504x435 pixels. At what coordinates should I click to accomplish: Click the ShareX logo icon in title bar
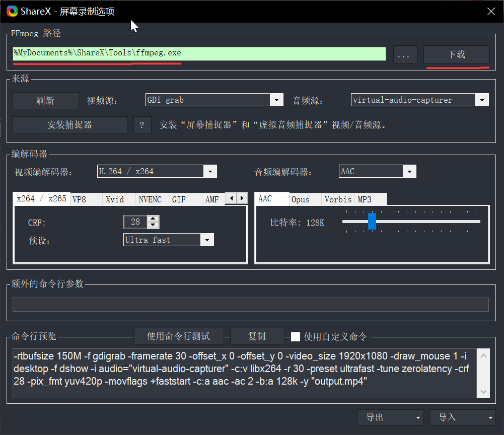coord(12,11)
